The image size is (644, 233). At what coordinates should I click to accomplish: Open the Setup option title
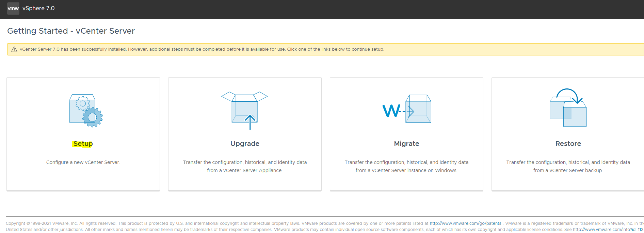point(83,144)
